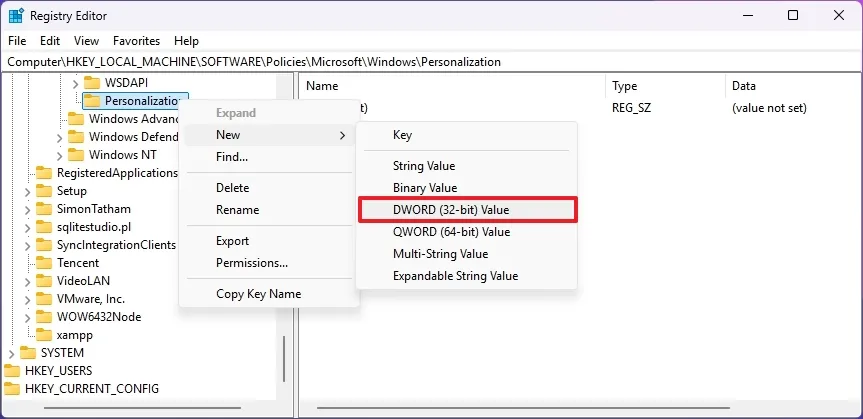Image resolution: width=863 pixels, height=419 pixels.
Task: Expand the SYSTEM key arrow
Action: pos(12,353)
